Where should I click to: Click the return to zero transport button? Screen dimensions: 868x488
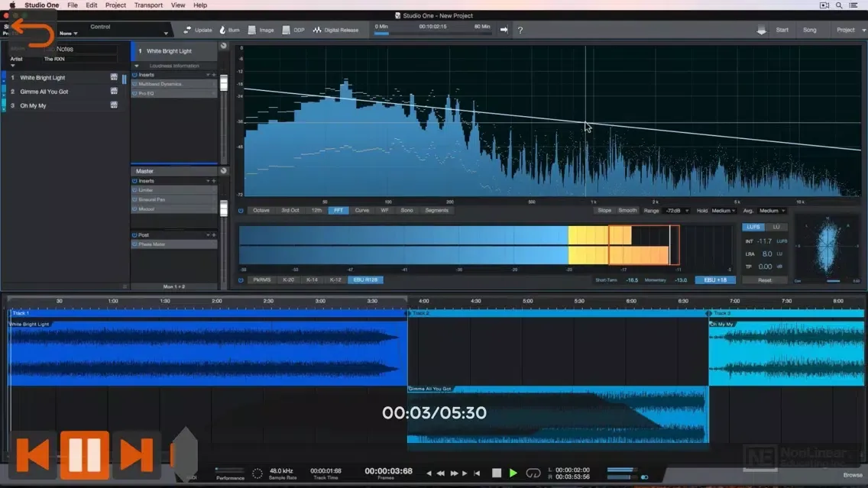[477, 473]
